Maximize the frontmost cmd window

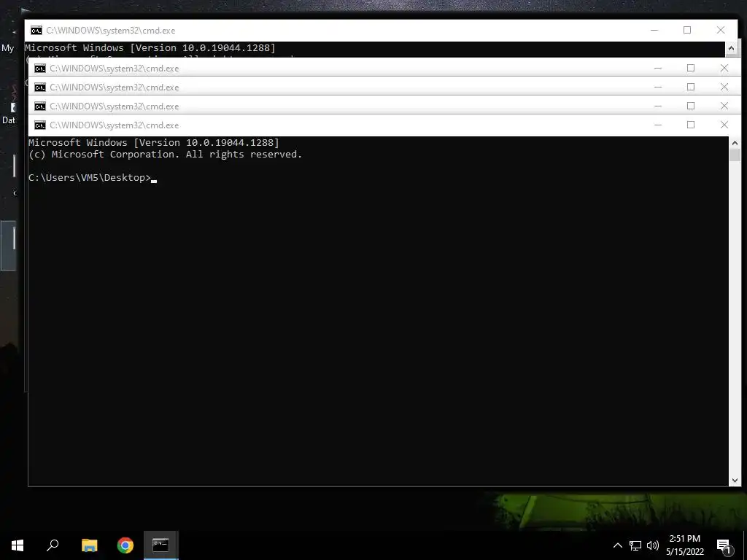[x=691, y=125]
